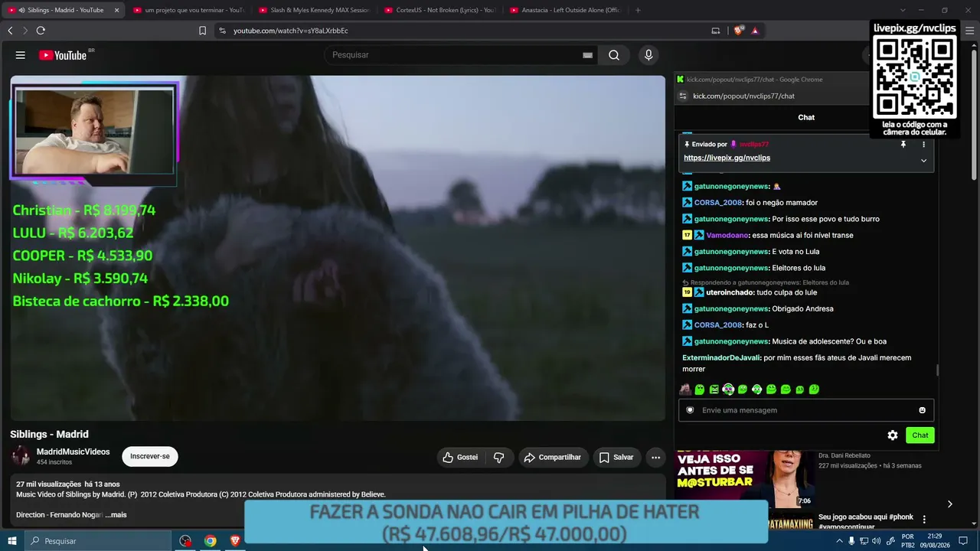980x551 pixels.
Task: Open the YouTube guide hamburger menu
Action: tap(21, 55)
